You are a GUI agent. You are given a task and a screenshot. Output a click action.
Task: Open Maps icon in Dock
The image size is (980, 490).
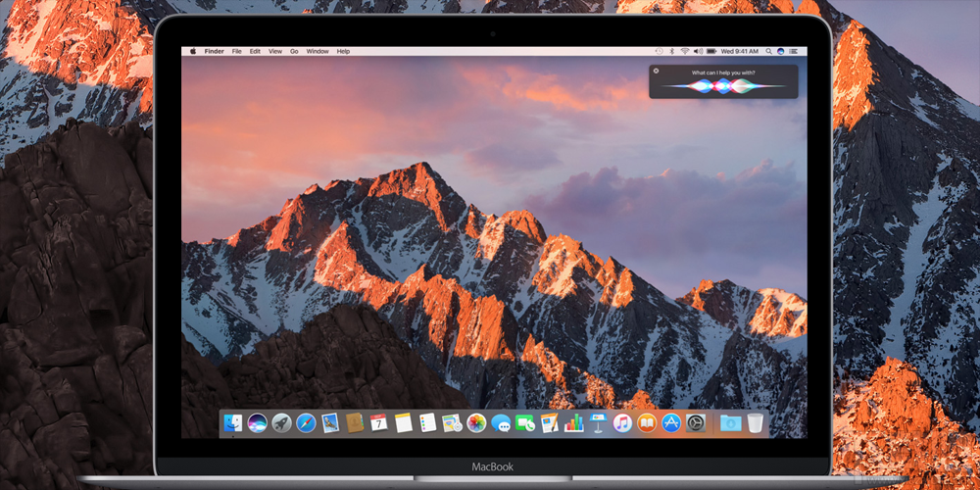coord(452,423)
